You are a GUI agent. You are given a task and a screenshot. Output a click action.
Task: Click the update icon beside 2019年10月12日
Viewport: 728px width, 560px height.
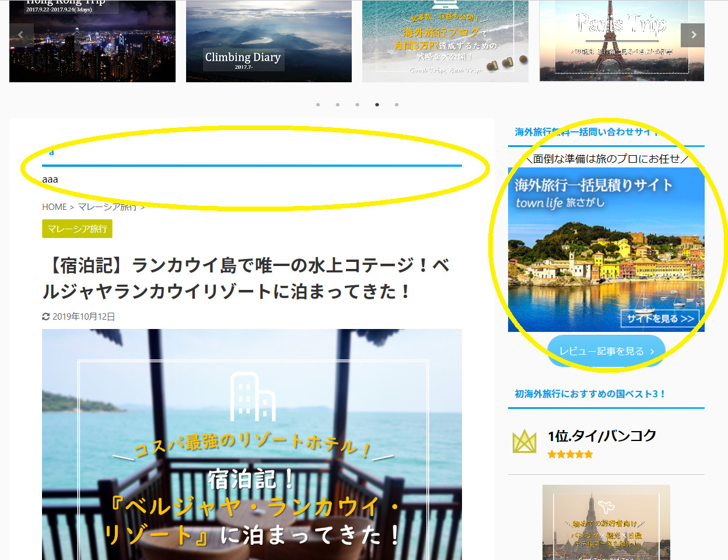pos(46,317)
